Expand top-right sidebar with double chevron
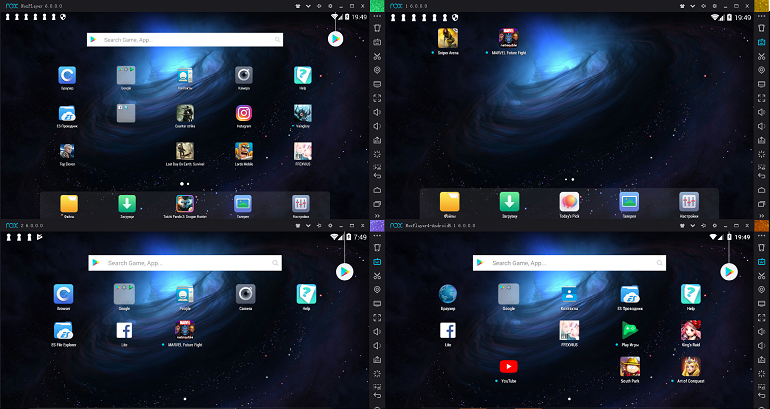The width and height of the screenshot is (770, 409). click(x=761, y=216)
